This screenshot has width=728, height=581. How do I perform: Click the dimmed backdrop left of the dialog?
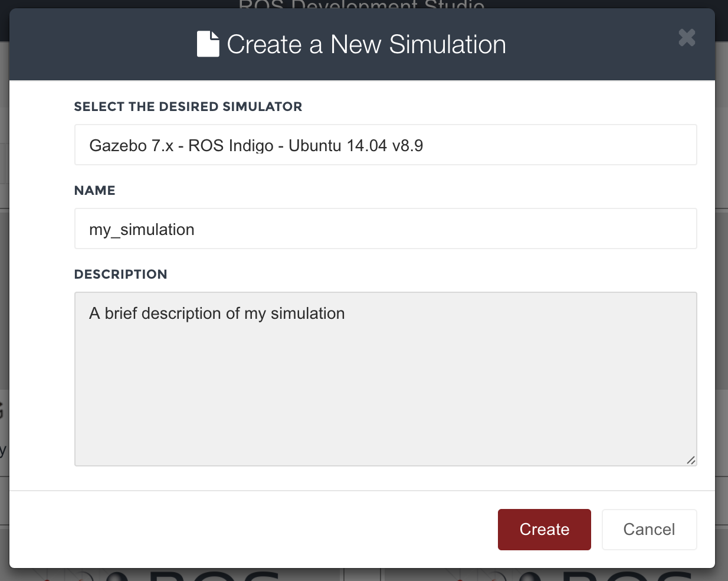click(4, 295)
